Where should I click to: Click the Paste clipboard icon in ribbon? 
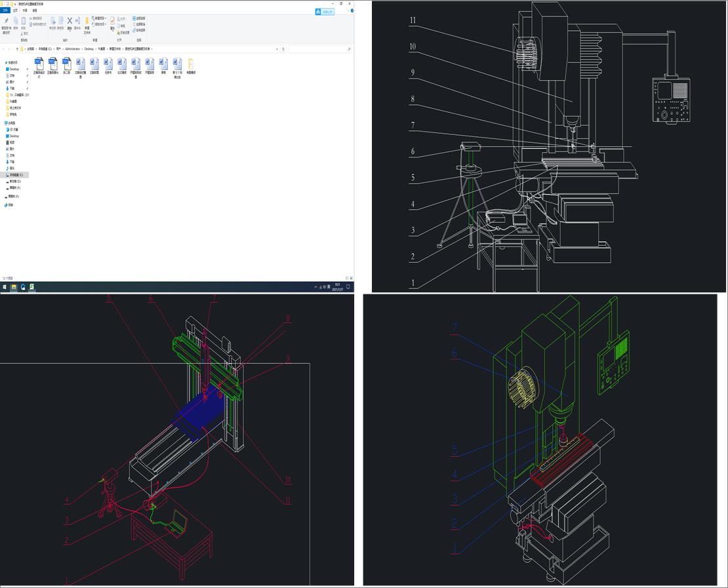pyautogui.click(x=24, y=22)
